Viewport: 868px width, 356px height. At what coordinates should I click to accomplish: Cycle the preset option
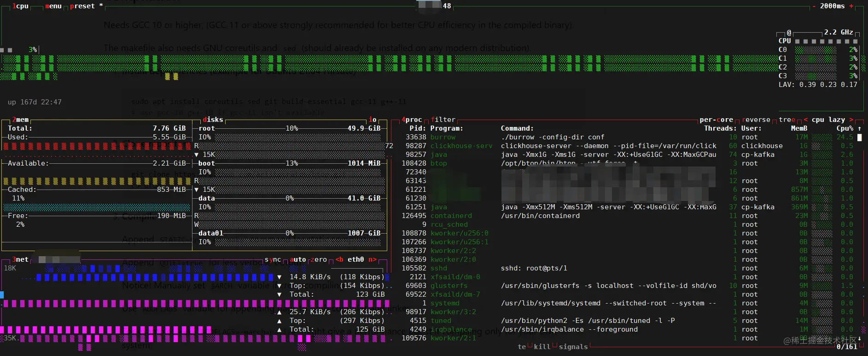pyautogui.click(x=87, y=6)
